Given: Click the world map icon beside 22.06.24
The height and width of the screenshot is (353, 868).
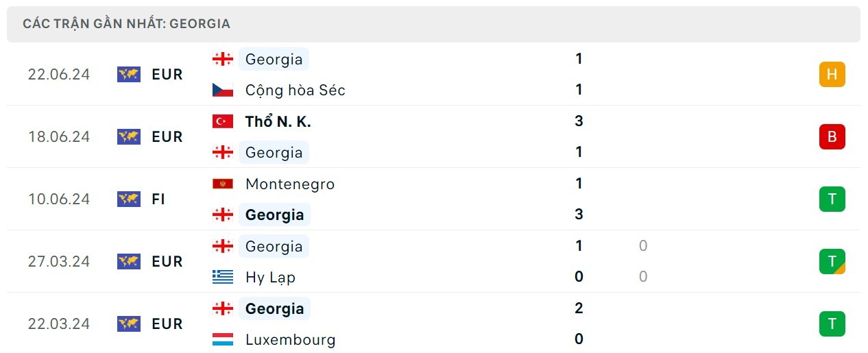Looking at the screenshot, I should pyautogui.click(x=129, y=74).
